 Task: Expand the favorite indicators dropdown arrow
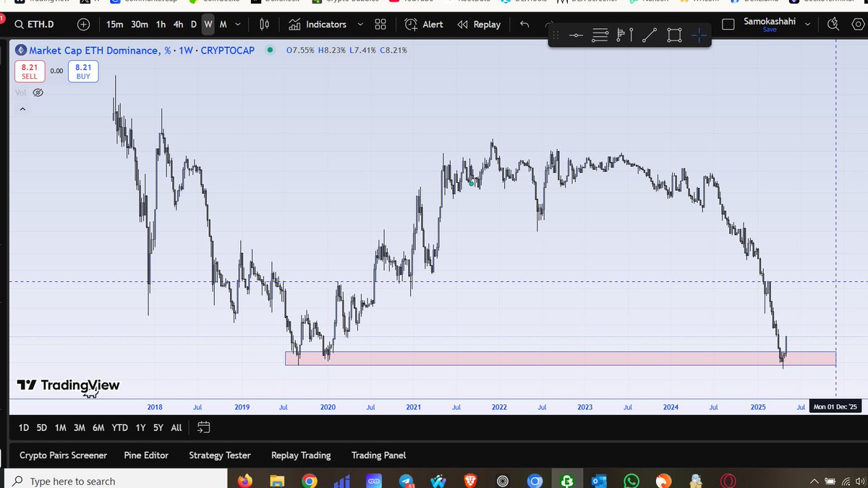(x=360, y=24)
